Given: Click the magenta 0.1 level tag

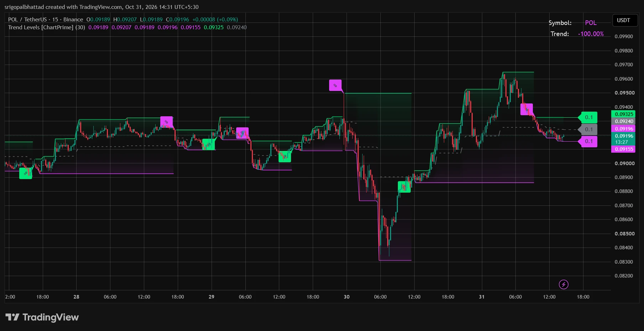Looking at the screenshot, I should [x=588, y=141].
